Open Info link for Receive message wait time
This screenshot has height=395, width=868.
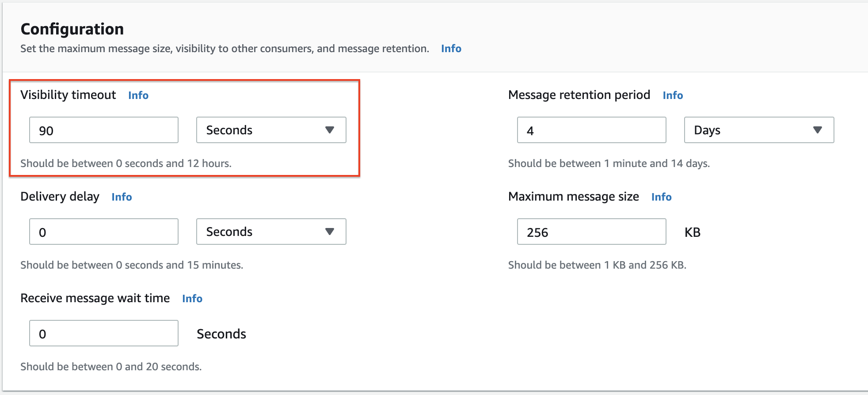click(x=192, y=299)
